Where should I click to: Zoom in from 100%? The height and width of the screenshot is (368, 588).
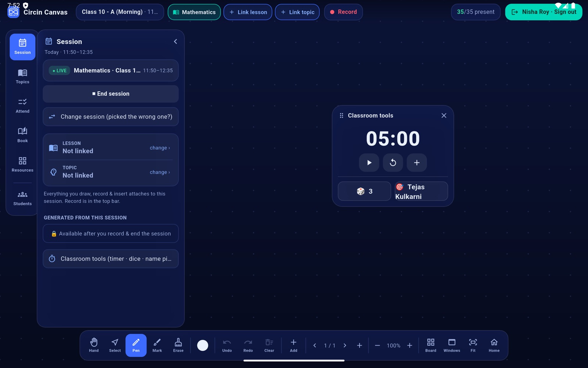click(x=409, y=346)
